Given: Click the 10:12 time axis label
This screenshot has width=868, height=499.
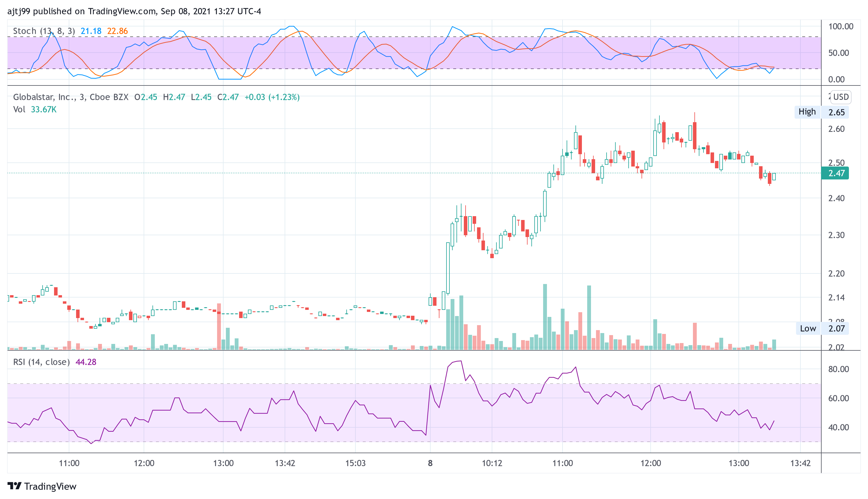Looking at the screenshot, I should pos(492,463).
